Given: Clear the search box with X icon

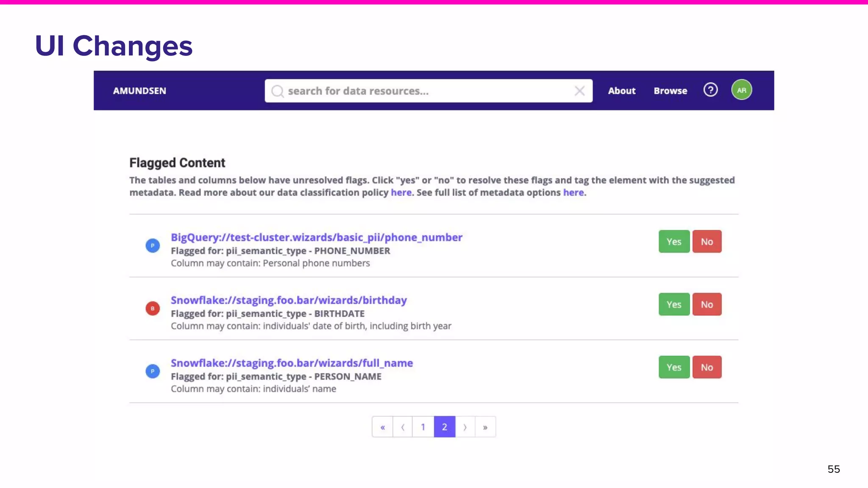Looking at the screenshot, I should pos(579,91).
